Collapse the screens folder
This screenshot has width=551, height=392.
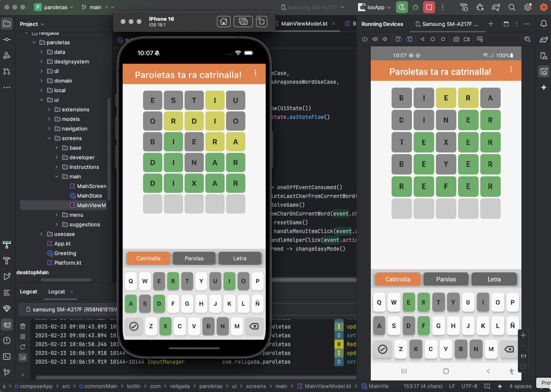click(x=49, y=138)
